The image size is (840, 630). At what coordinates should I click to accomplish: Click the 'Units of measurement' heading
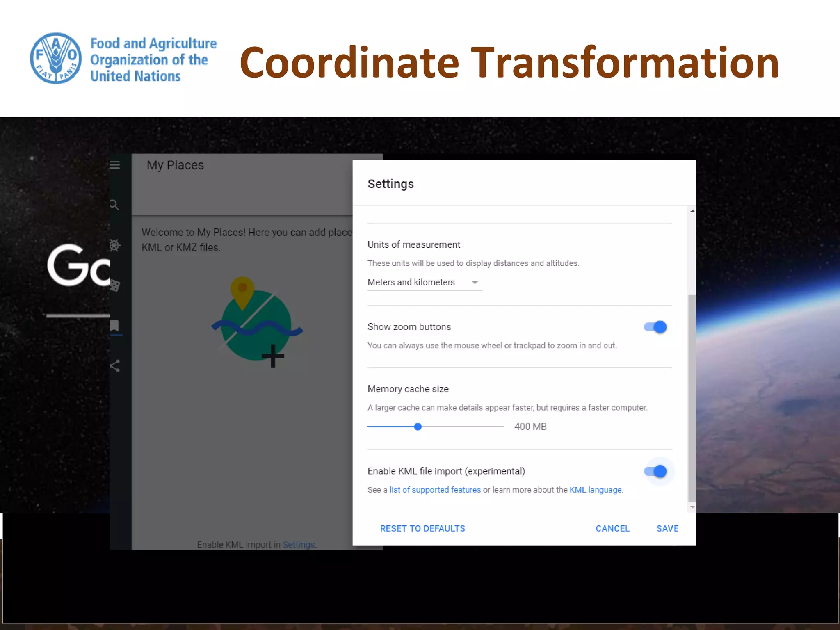(414, 245)
